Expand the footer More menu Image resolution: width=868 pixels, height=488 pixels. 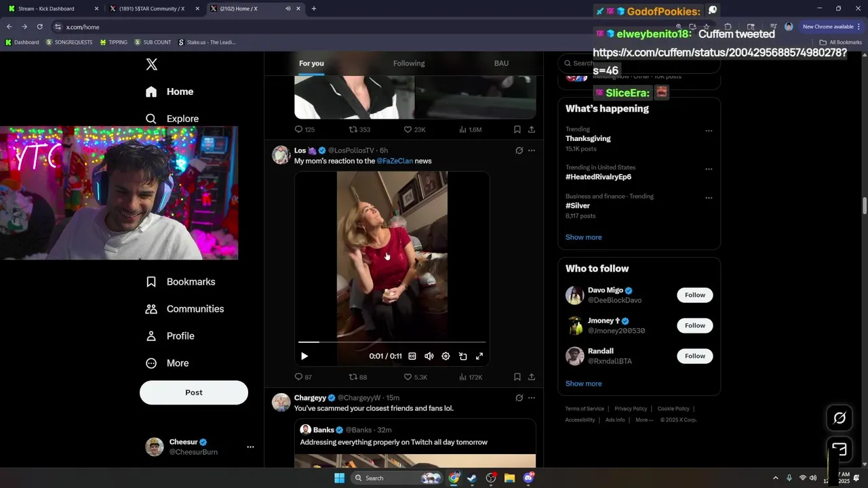pos(644,420)
